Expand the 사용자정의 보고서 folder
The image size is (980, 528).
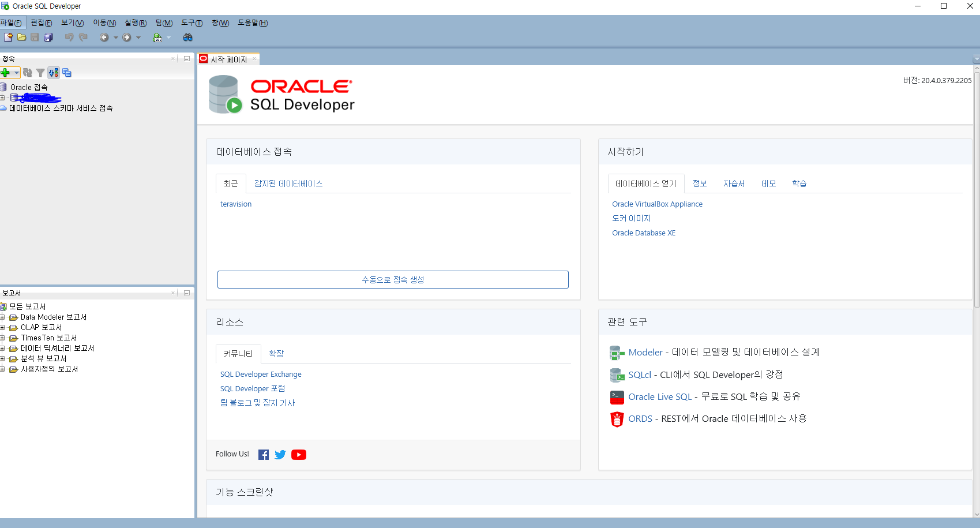tap(2, 369)
